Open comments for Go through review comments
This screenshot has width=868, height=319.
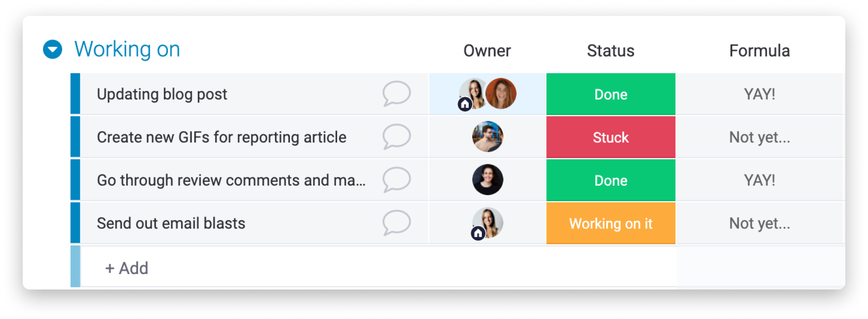pyautogui.click(x=396, y=180)
